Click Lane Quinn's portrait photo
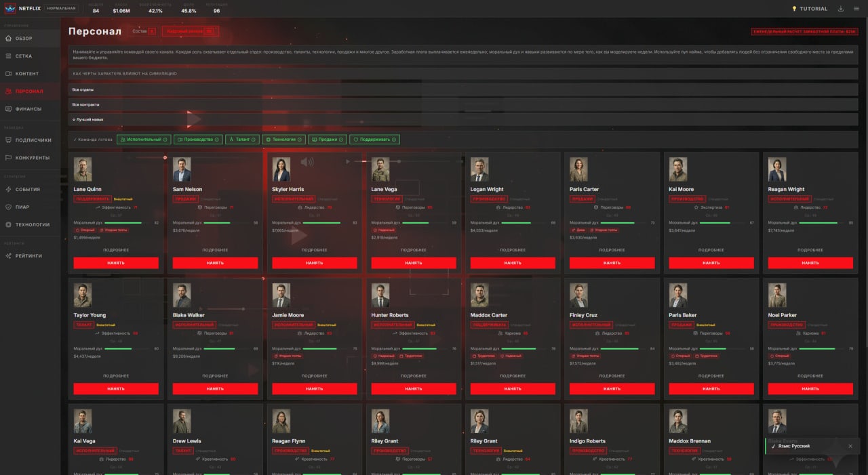The image size is (868, 475). coord(83,170)
